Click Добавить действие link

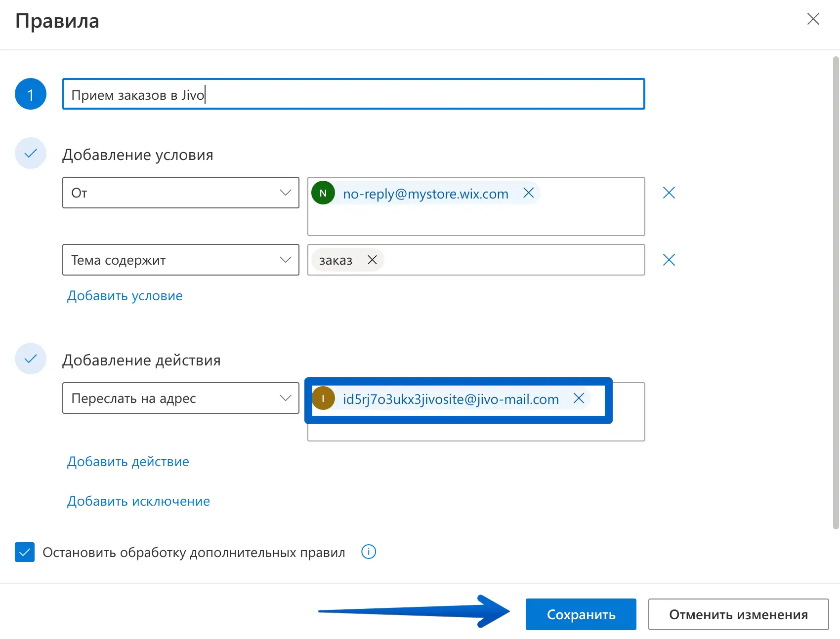coord(128,462)
